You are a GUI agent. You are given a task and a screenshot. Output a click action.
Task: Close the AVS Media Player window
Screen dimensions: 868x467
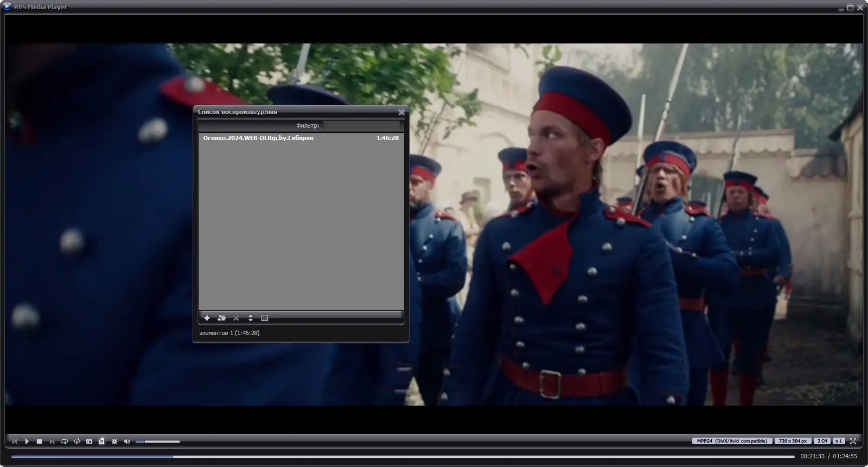(x=859, y=8)
